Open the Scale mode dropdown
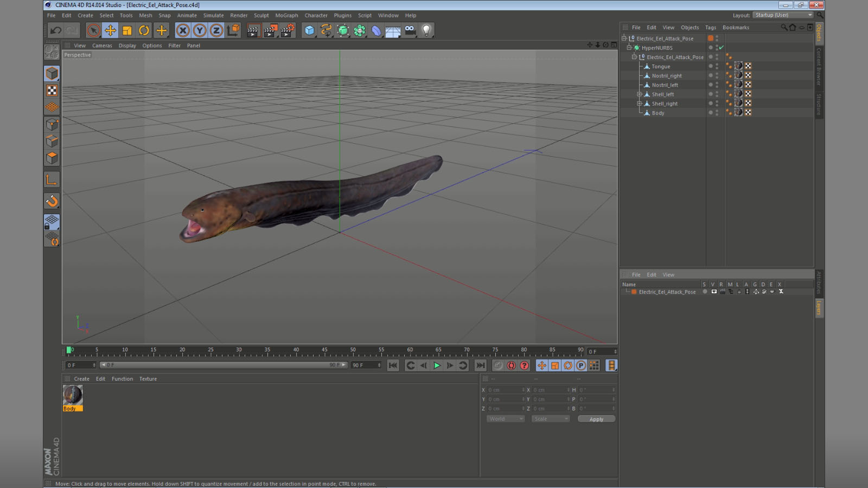Image resolution: width=868 pixels, height=488 pixels. (551, 419)
